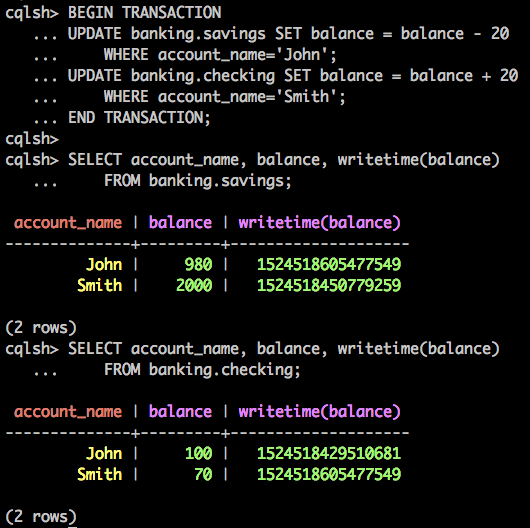Image resolution: width=530 pixels, height=528 pixels.
Task: Click the first (2 rows) result count
Action: (x=41, y=328)
